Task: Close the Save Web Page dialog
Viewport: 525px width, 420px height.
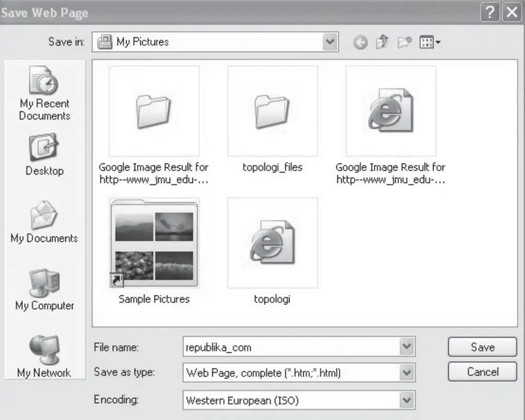Action: click(512, 13)
